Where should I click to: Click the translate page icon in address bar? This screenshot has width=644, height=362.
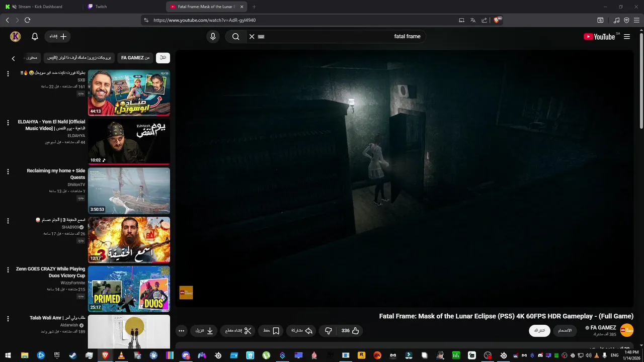[x=473, y=20]
